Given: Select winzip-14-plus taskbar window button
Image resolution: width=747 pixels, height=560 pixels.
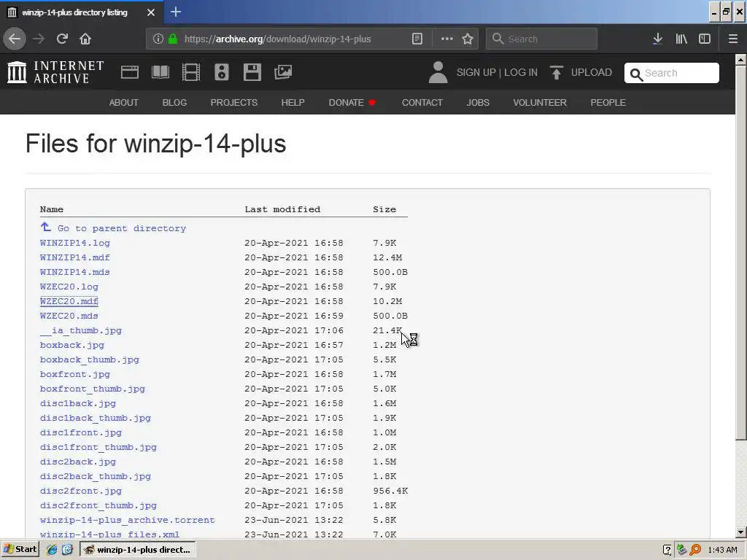Looking at the screenshot, I should point(137,550).
